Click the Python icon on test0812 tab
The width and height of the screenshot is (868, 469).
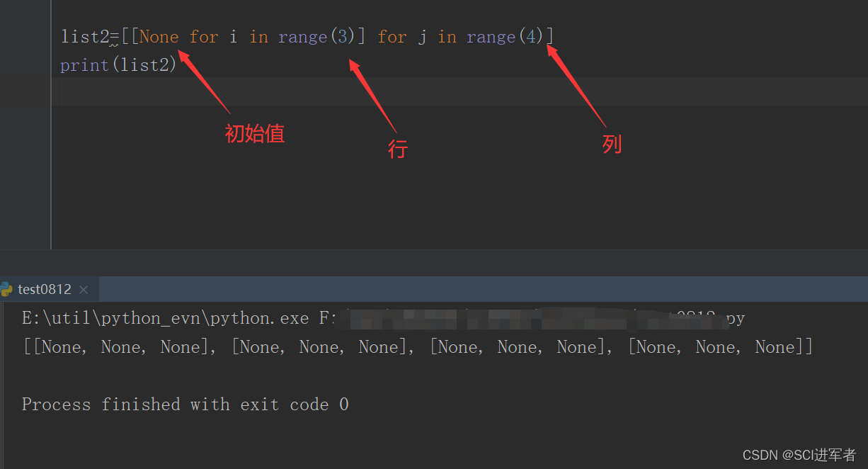[x=6, y=289]
